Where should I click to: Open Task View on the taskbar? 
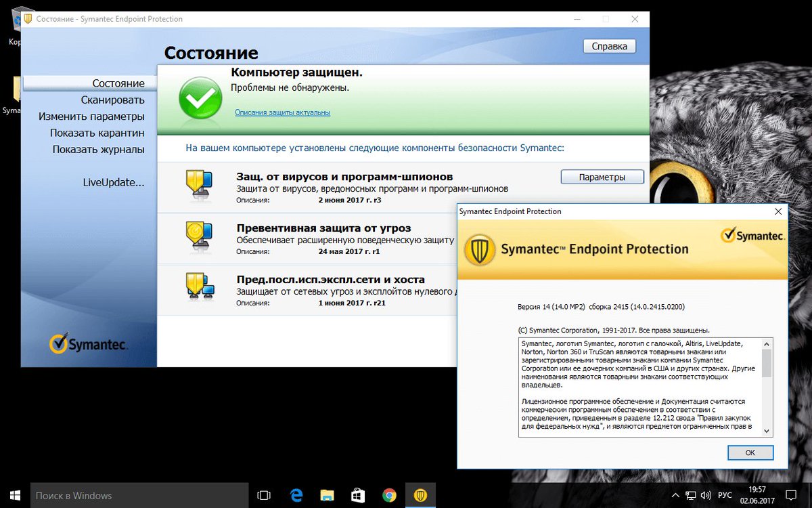point(265,495)
